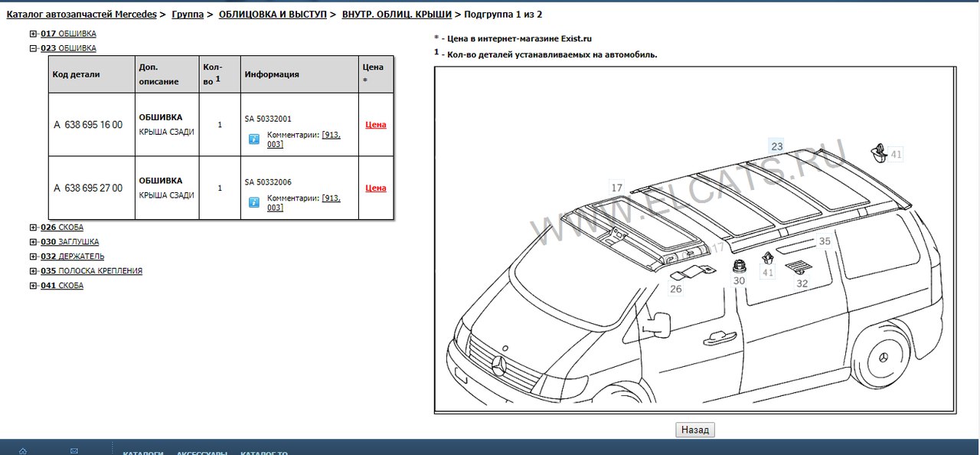Check Цена for part A 638 695 16 00
The width and height of the screenshot is (980, 455).
376,125
